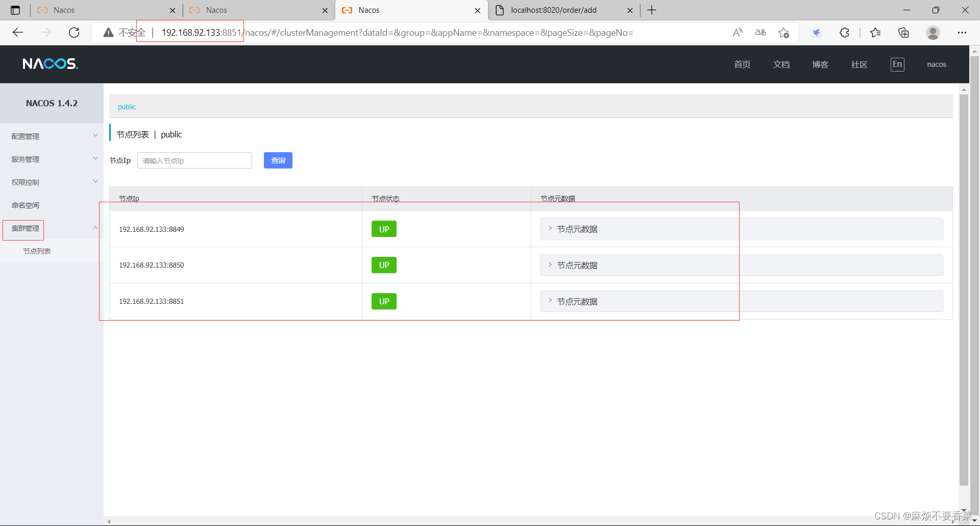The width and height of the screenshot is (980, 526).
Task: Click the browser profile avatar
Action: (x=933, y=33)
